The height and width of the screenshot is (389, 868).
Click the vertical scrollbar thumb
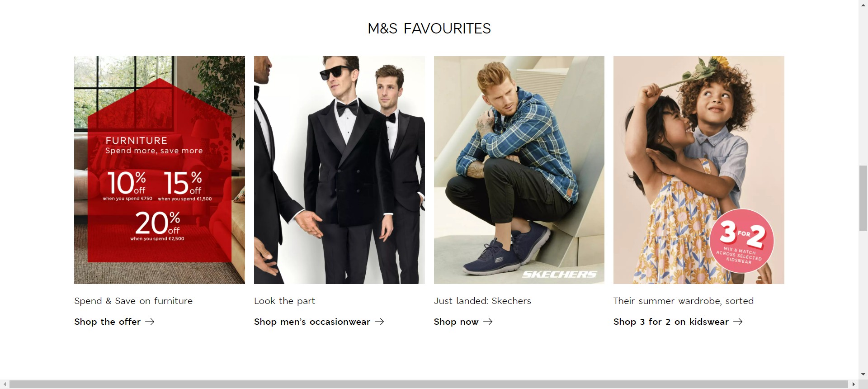(x=863, y=199)
